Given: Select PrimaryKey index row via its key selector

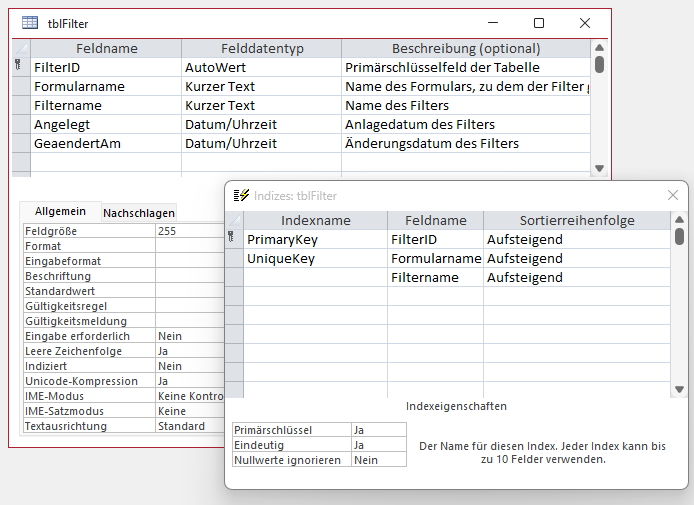Looking at the screenshot, I should 234,239.
